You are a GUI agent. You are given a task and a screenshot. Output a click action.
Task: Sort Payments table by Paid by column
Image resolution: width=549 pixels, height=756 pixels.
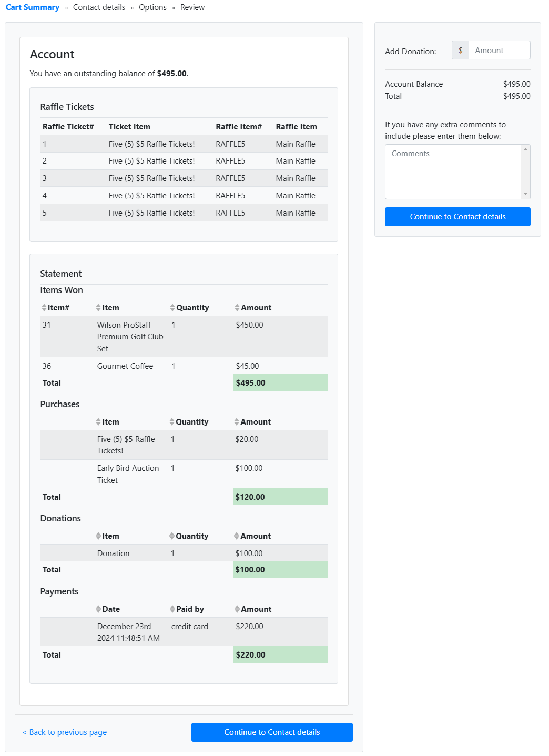(187, 609)
